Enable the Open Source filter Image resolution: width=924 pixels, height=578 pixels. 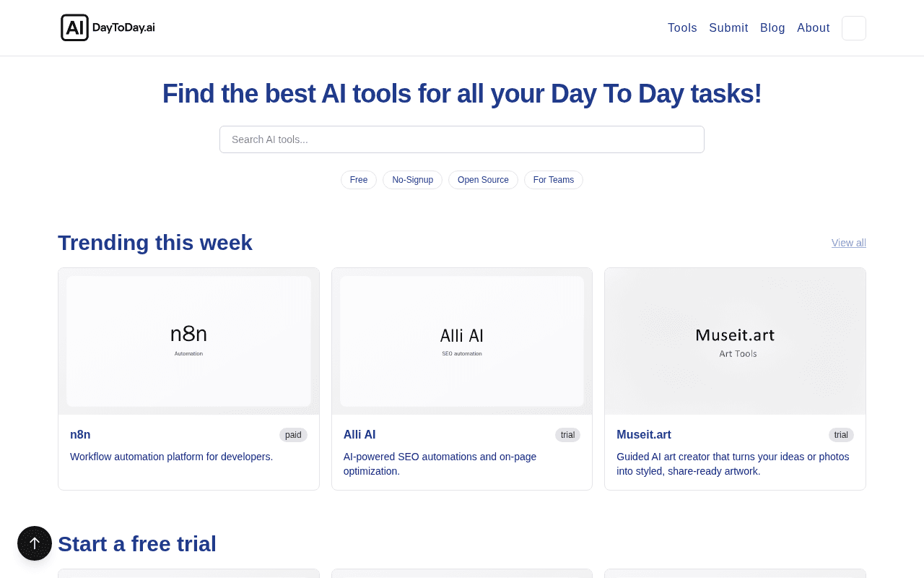click(x=483, y=180)
